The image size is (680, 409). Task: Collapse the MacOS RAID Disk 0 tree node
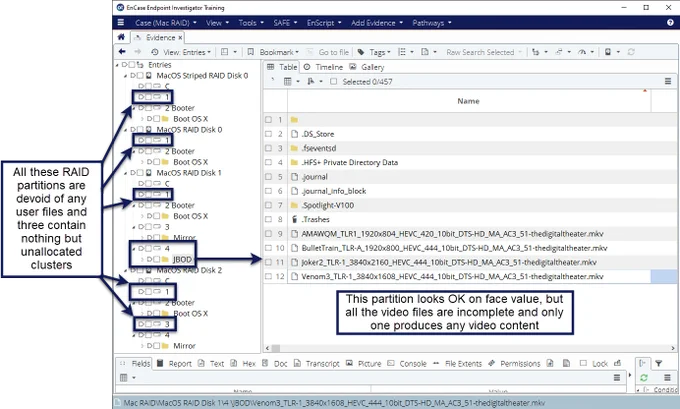click(126, 130)
